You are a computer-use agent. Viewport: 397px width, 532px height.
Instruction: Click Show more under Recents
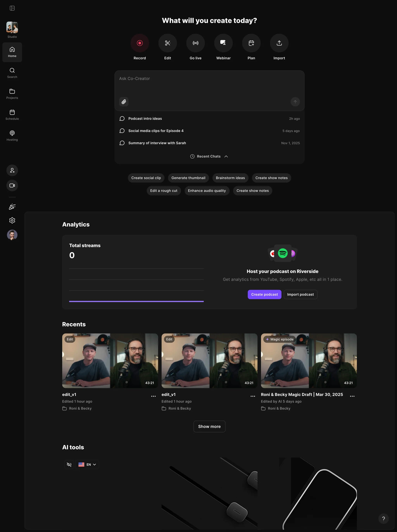[x=209, y=426]
